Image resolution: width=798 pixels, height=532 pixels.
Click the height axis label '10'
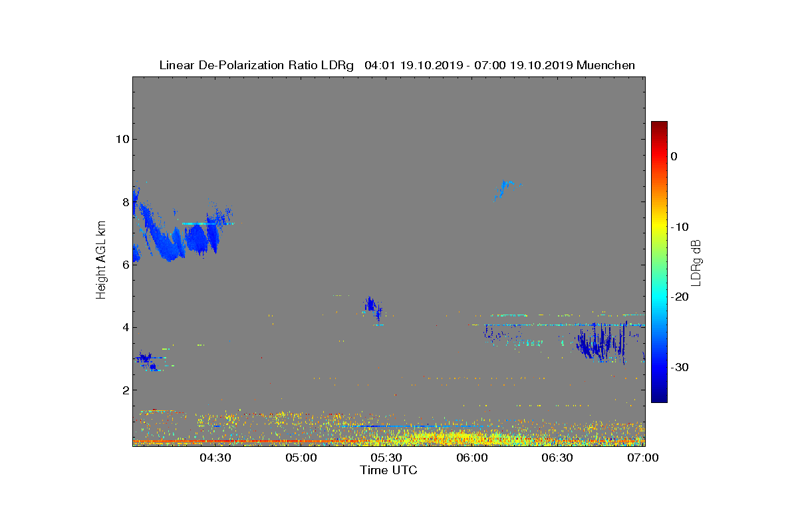click(x=122, y=139)
